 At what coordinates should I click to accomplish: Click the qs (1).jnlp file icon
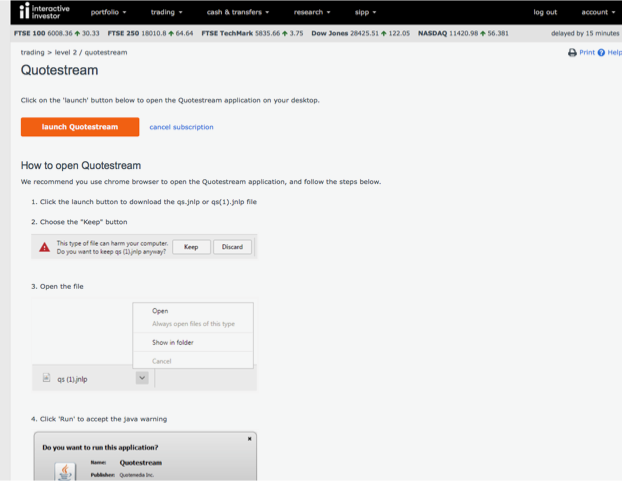pyautogui.click(x=46, y=378)
